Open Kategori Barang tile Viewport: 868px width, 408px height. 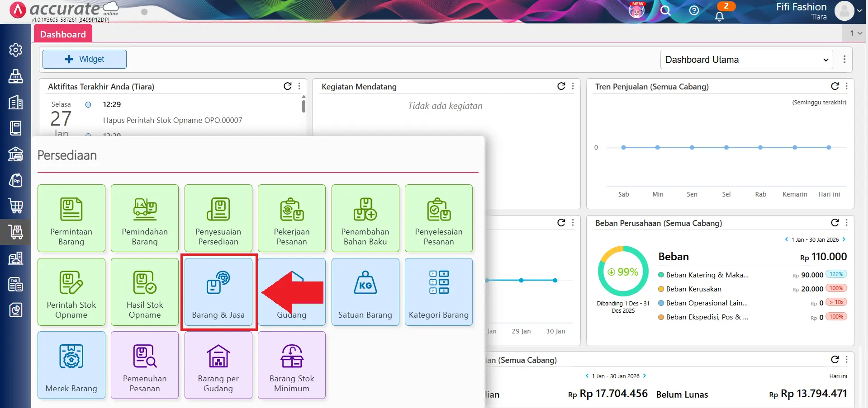[x=438, y=292]
